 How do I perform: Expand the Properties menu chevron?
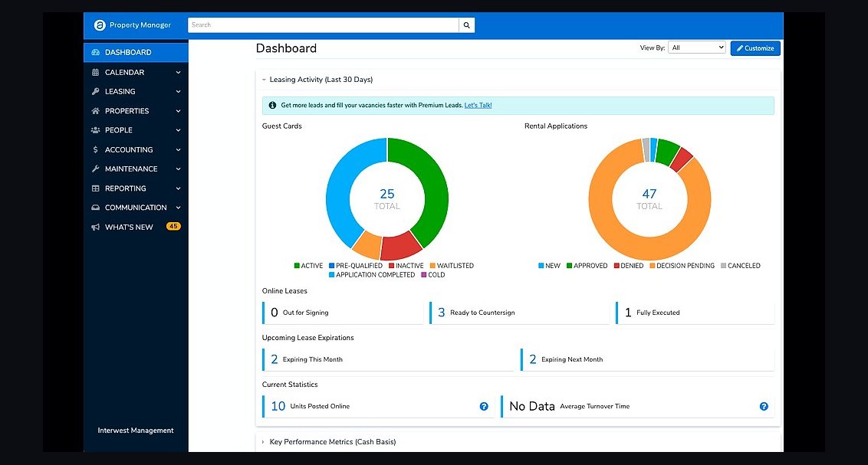coord(178,111)
